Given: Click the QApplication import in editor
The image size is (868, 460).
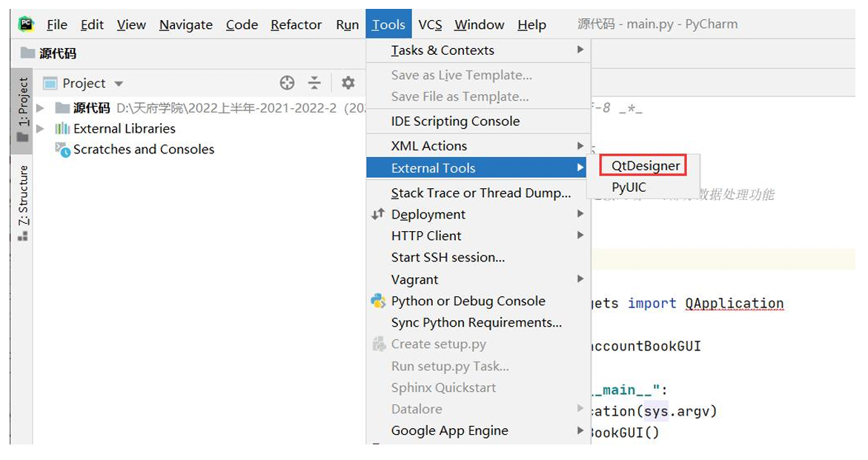Looking at the screenshot, I should click(x=734, y=304).
